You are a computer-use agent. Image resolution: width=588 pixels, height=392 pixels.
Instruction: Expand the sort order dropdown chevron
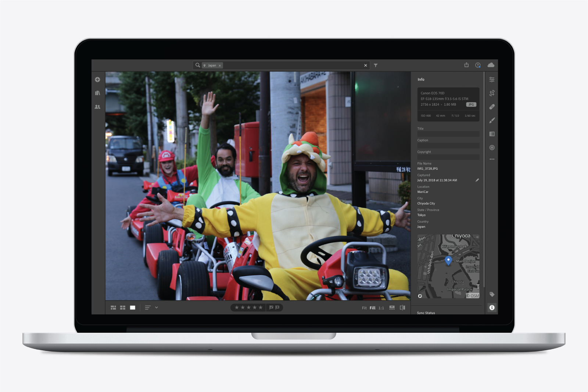click(x=157, y=308)
